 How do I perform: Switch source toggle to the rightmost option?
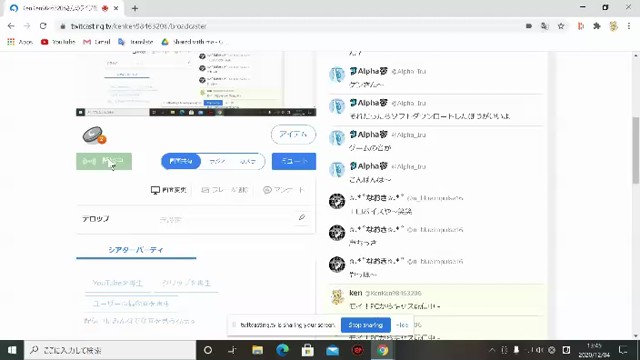click(x=248, y=161)
